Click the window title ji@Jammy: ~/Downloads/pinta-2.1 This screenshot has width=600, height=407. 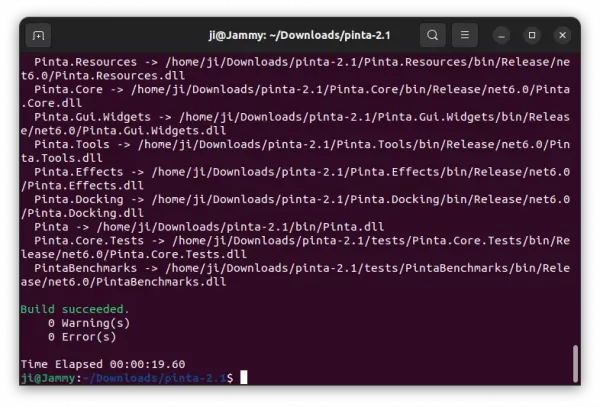coord(300,36)
